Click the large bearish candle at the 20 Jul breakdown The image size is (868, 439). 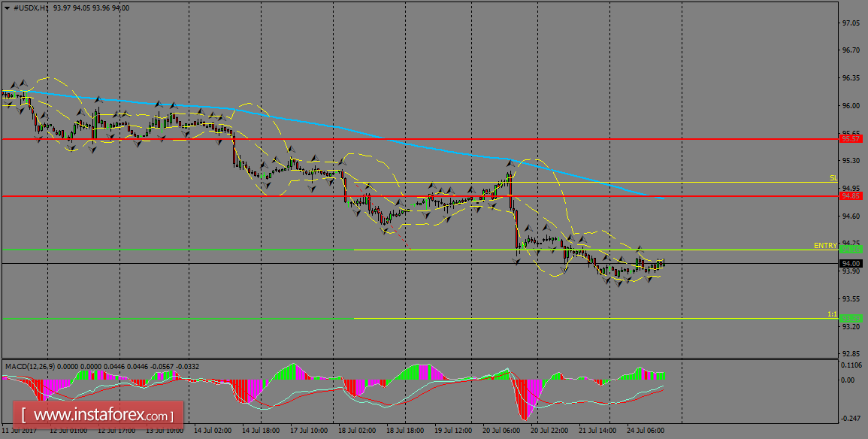[x=516, y=226]
